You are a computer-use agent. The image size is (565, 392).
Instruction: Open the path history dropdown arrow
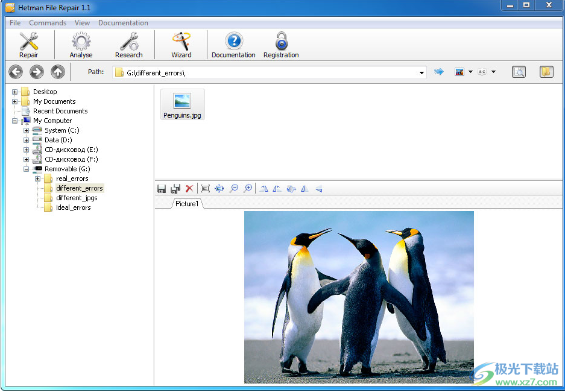[x=421, y=73]
